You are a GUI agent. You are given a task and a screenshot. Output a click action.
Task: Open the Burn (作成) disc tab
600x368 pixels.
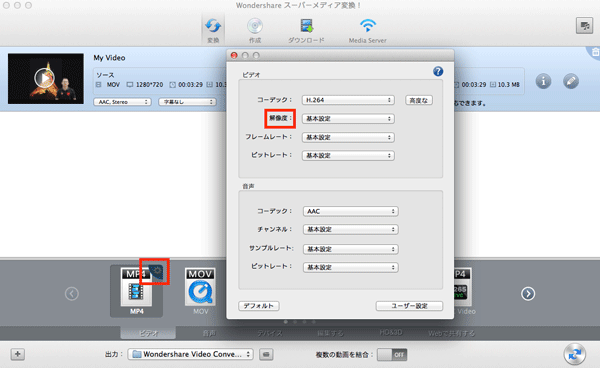pyautogui.click(x=255, y=30)
